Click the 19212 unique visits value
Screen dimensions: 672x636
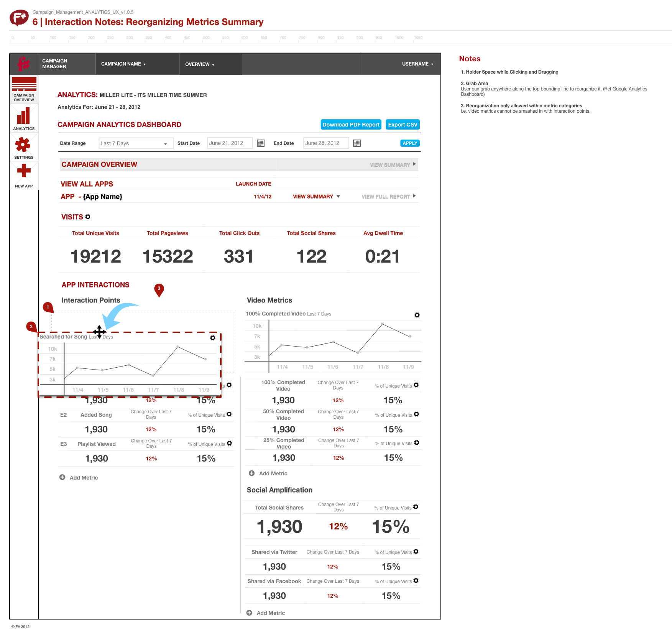tap(96, 256)
